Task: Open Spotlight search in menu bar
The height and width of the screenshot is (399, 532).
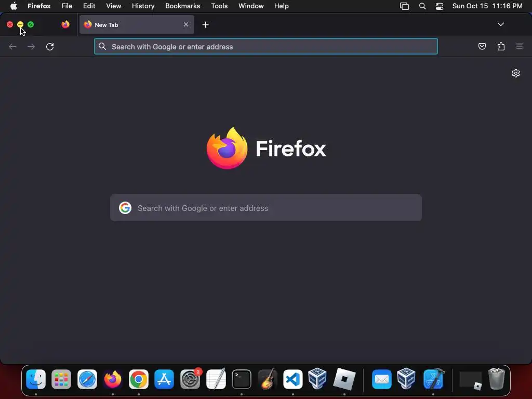Action: tap(422, 6)
